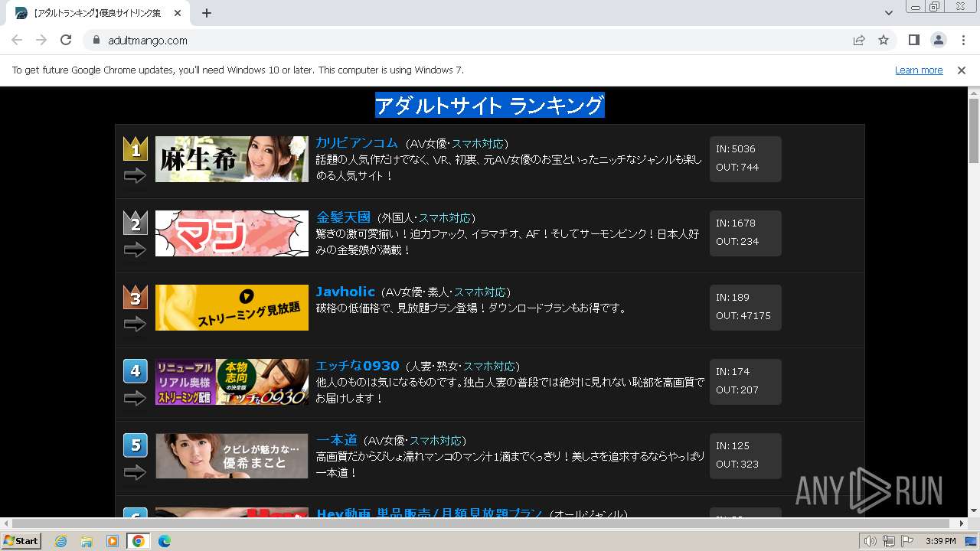980x551 pixels.
Task: Open Chrome three-dot menu
Action: 962,40
